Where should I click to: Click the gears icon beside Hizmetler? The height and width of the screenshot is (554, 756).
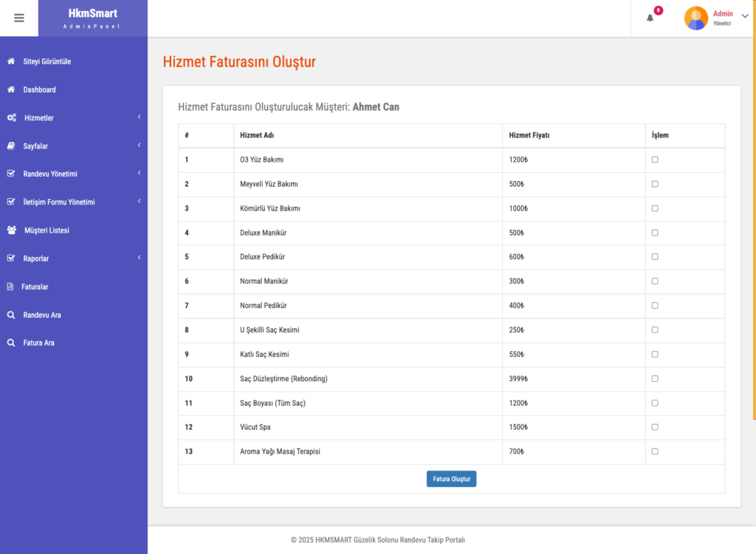[12, 117]
